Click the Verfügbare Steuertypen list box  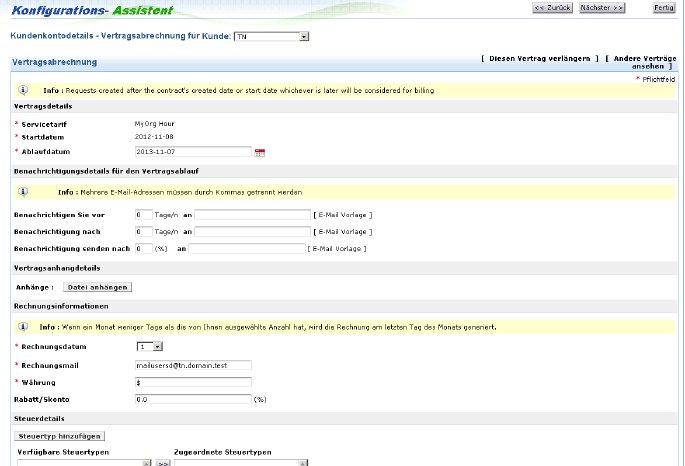pos(84,463)
